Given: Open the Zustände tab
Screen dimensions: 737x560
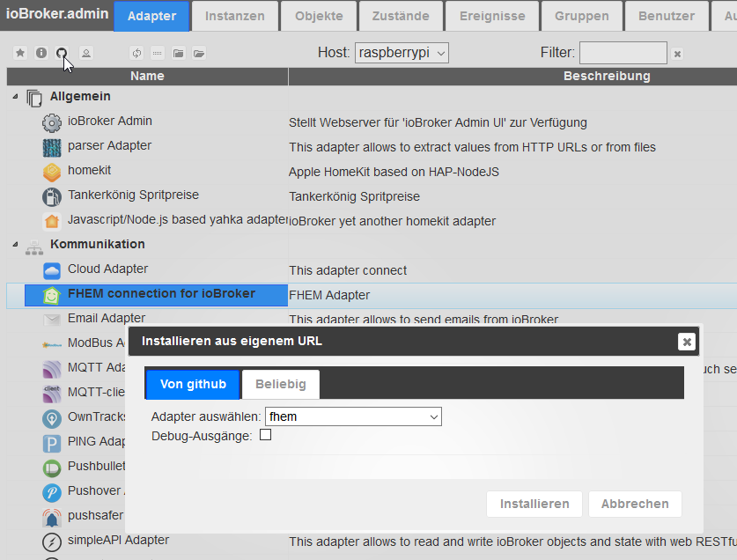Looking at the screenshot, I should coord(401,16).
